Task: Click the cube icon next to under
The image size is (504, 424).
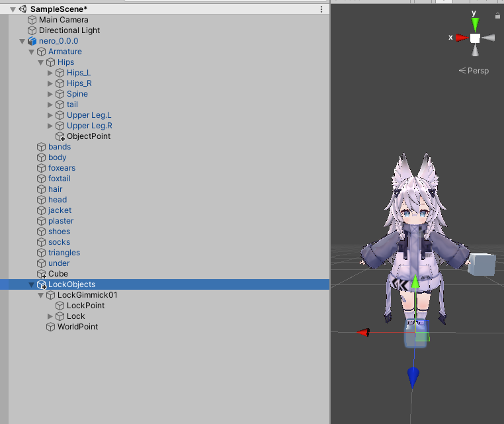Action: 41,263
